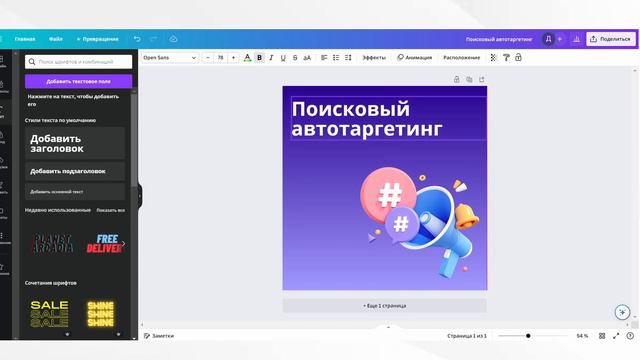Click the side panel vertical scrollbar

(x=134, y=139)
